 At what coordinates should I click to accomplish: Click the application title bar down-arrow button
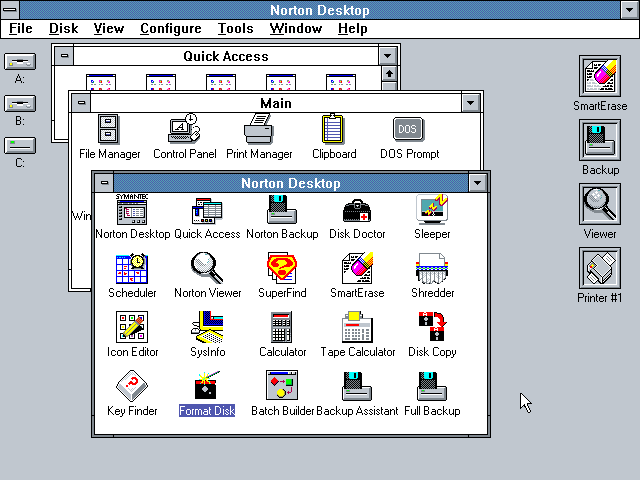(x=629, y=10)
